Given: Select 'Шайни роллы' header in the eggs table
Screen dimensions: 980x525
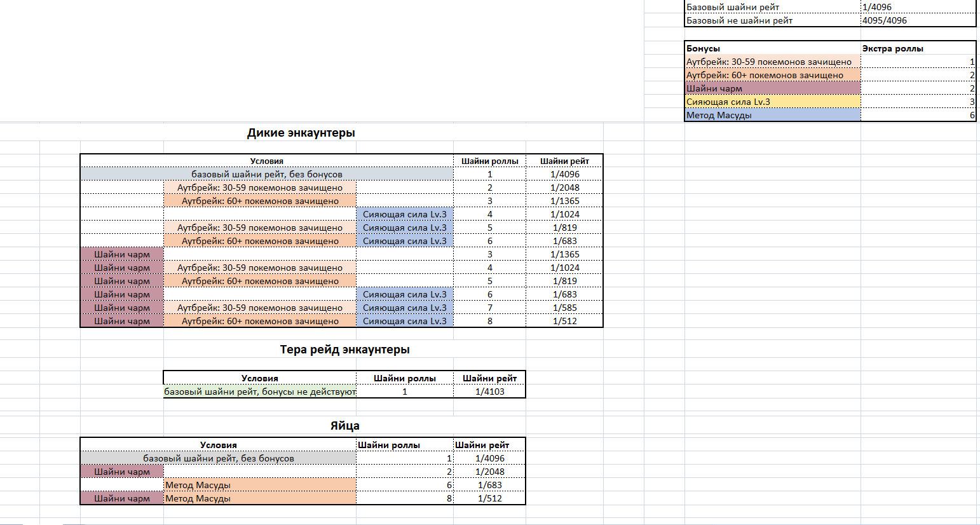Looking at the screenshot, I should point(404,445).
